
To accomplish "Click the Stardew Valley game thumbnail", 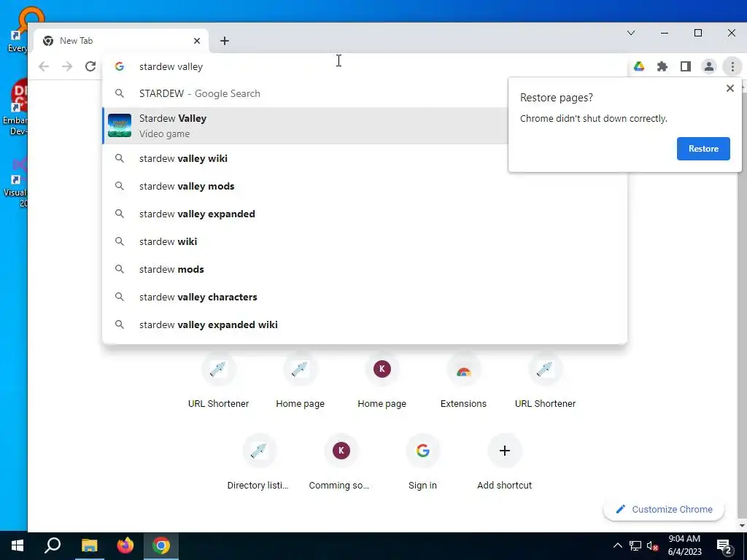I will click(x=120, y=125).
